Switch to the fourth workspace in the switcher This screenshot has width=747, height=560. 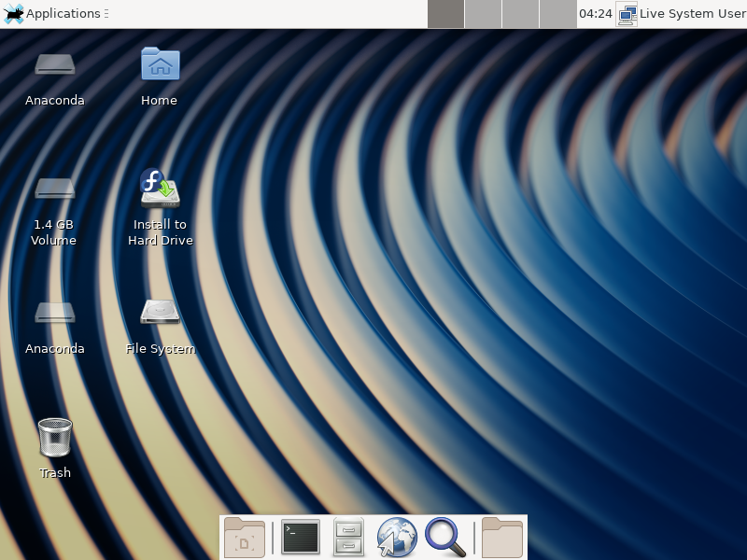coord(557,14)
